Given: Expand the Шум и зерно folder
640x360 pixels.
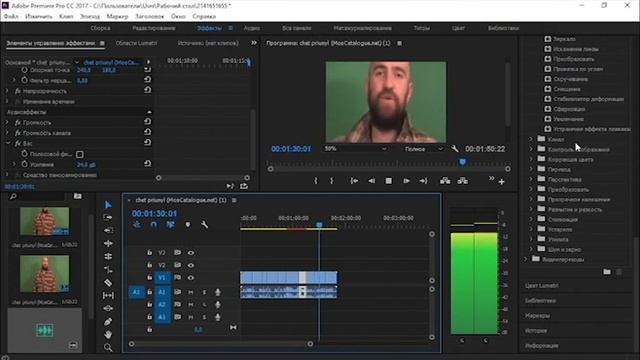Looking at the screenshot, I should [x=531, y=249].
